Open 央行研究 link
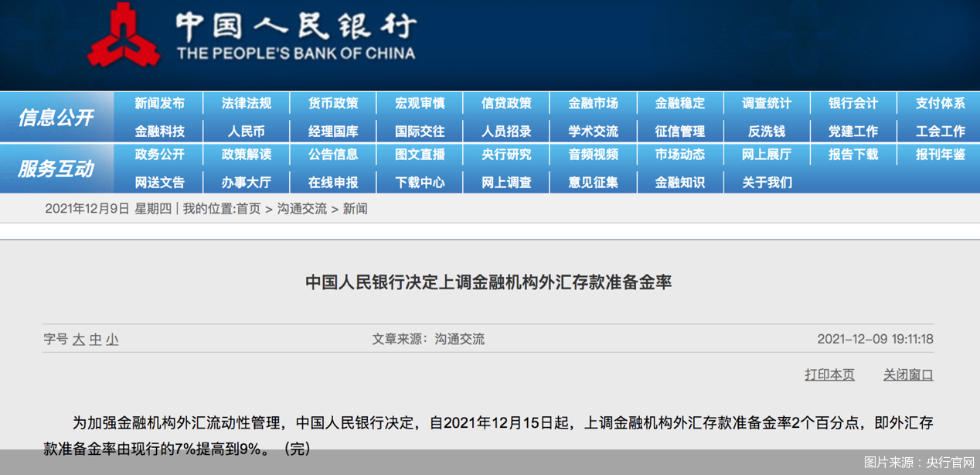 506,155
